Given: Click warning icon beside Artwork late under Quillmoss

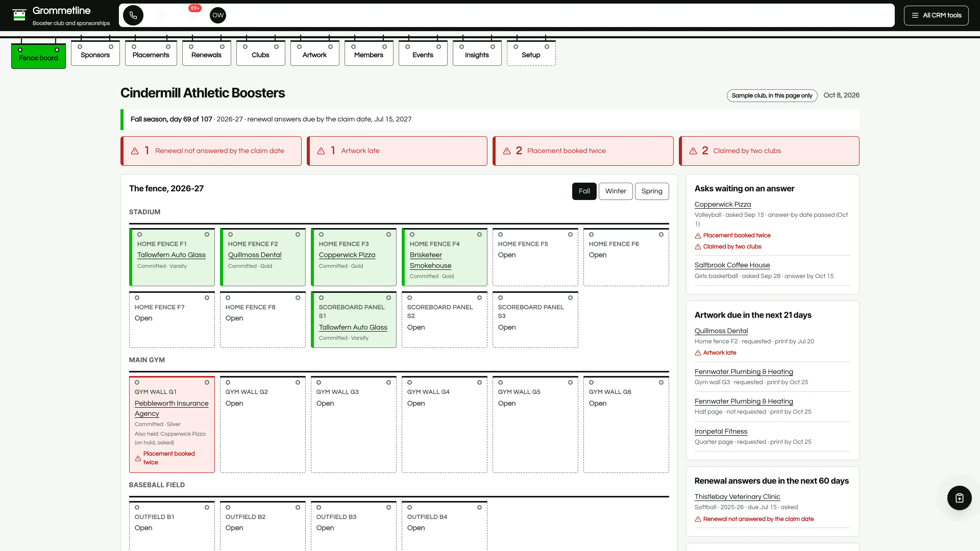Looking at the screenshot, I should pyautogui.click(x=698, y=353).
